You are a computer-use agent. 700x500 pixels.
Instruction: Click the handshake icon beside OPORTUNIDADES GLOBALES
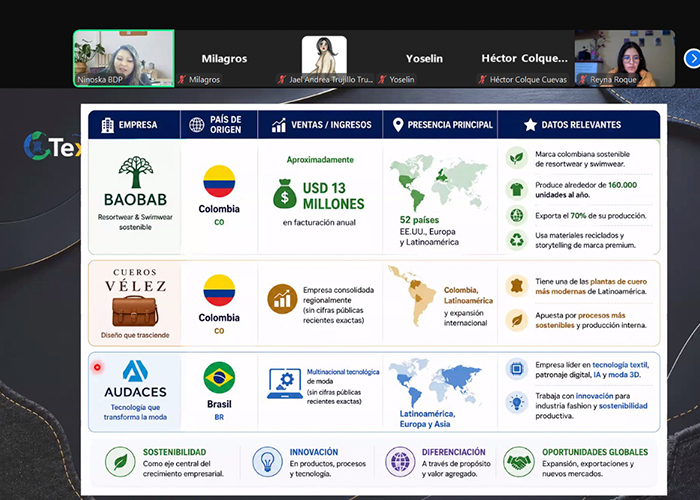[519, 462]
